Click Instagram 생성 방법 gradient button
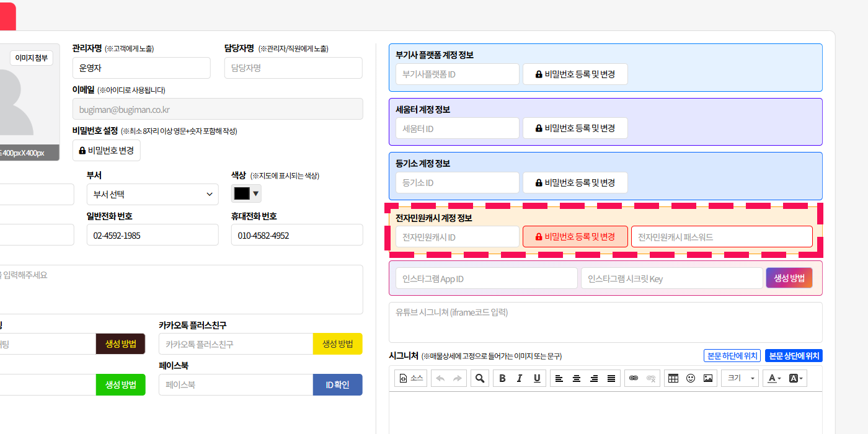The image size is (868, 434). click(x=789, y=278)
